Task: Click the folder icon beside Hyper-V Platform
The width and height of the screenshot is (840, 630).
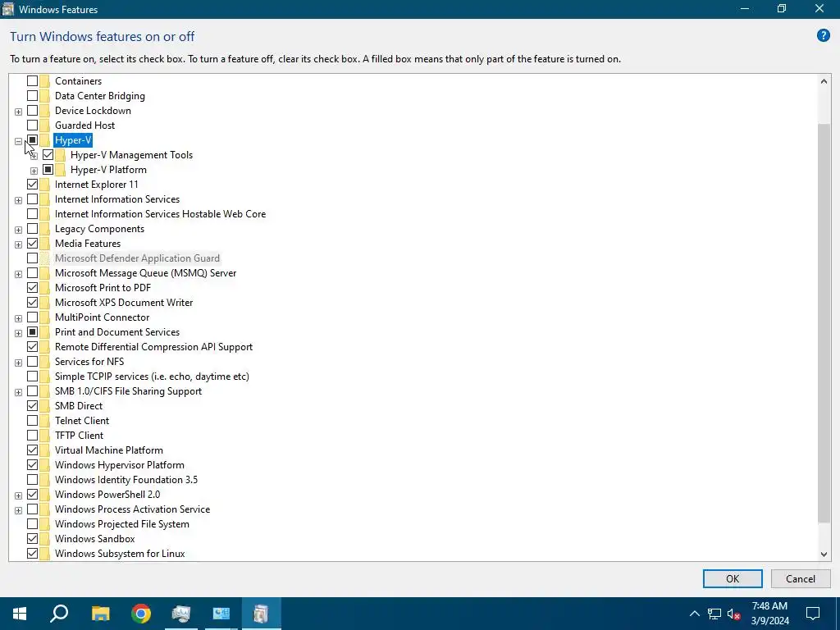Action: [60, 170]
